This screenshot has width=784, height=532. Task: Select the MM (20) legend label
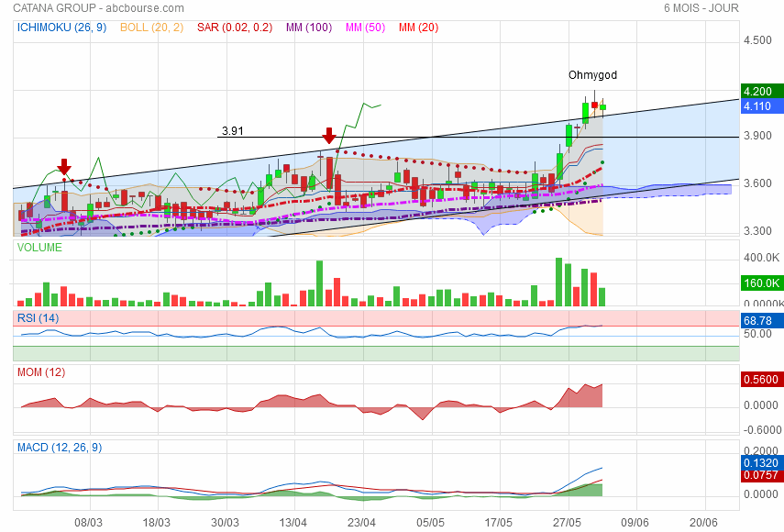[418, 28]
